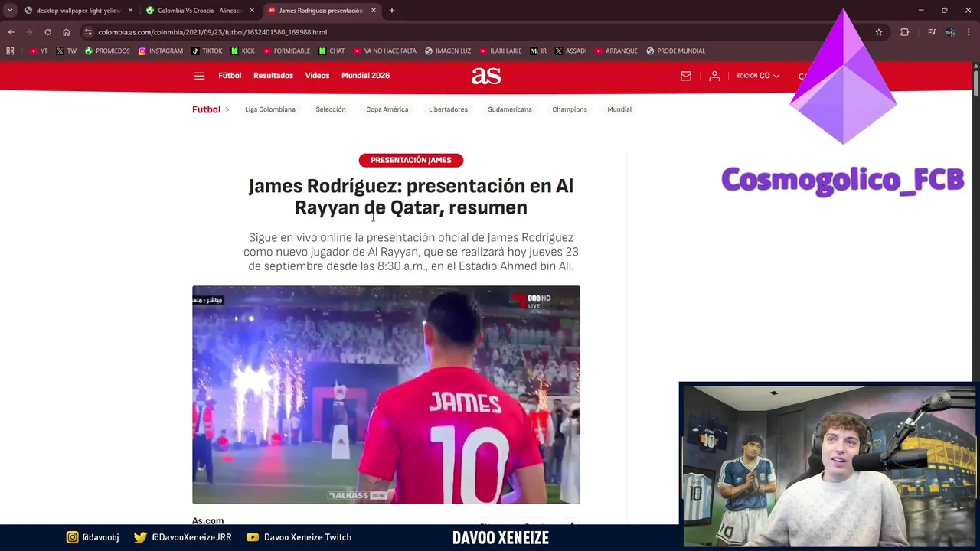Open the FORMIDABLE bookmark
980x551 pixels.
(x=286, y=51)
